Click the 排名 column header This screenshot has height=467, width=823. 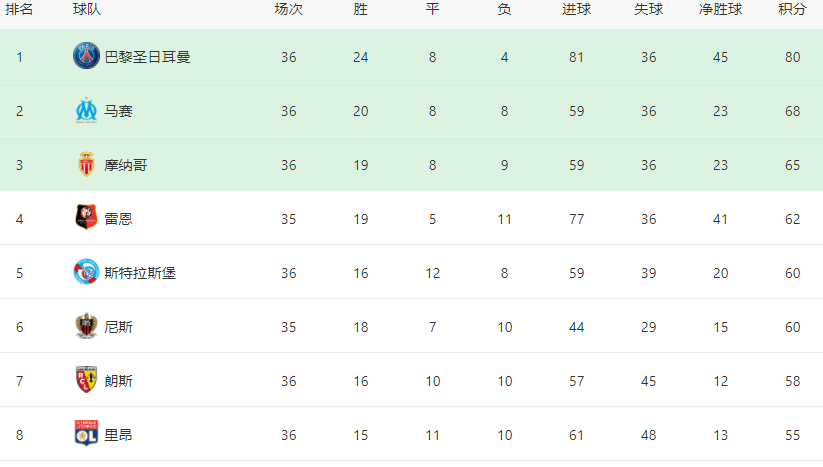tap(19, 9)
